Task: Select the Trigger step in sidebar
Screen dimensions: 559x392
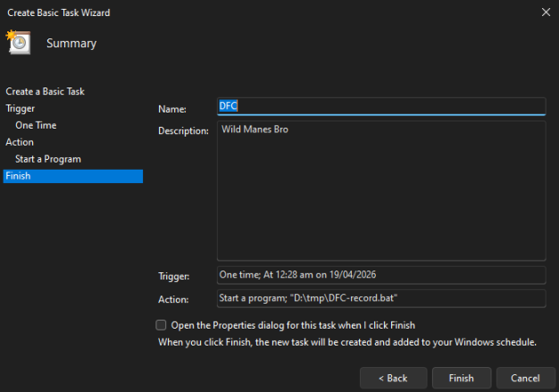Action: pos(21,108)
